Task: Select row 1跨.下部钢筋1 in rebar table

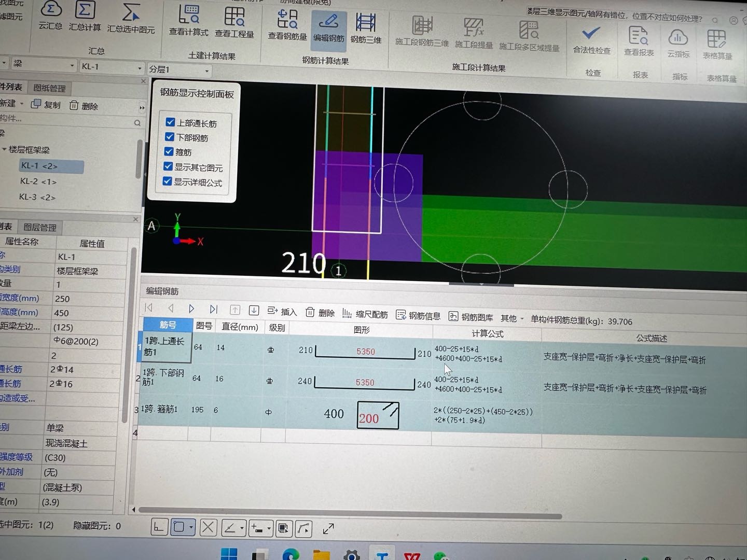Action: tap(164, 377)
